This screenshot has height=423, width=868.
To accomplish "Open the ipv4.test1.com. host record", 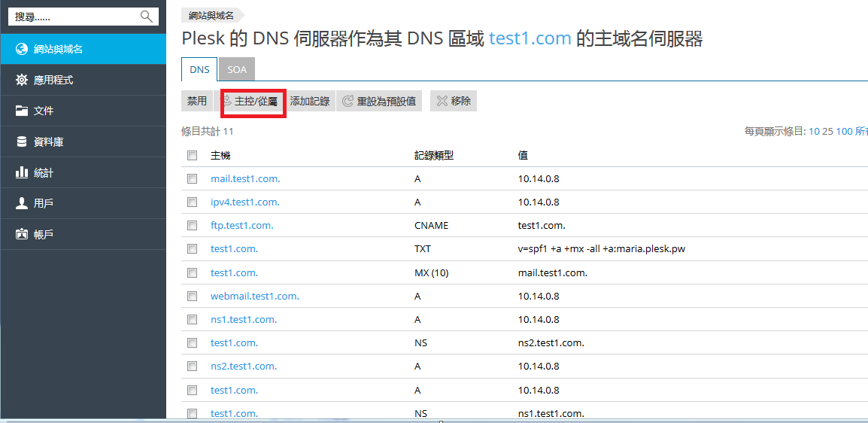I will (x=245, y=202).
